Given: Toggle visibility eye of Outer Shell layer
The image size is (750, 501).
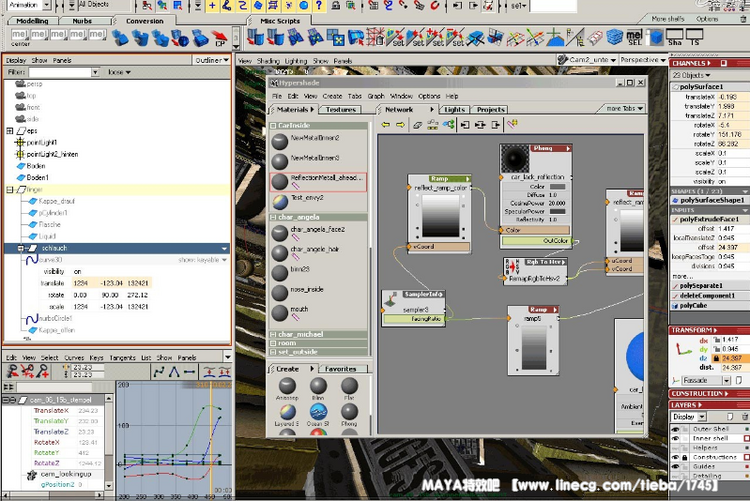Looking at the screenshot, I should pyautogui.click(x=675, y=429).
